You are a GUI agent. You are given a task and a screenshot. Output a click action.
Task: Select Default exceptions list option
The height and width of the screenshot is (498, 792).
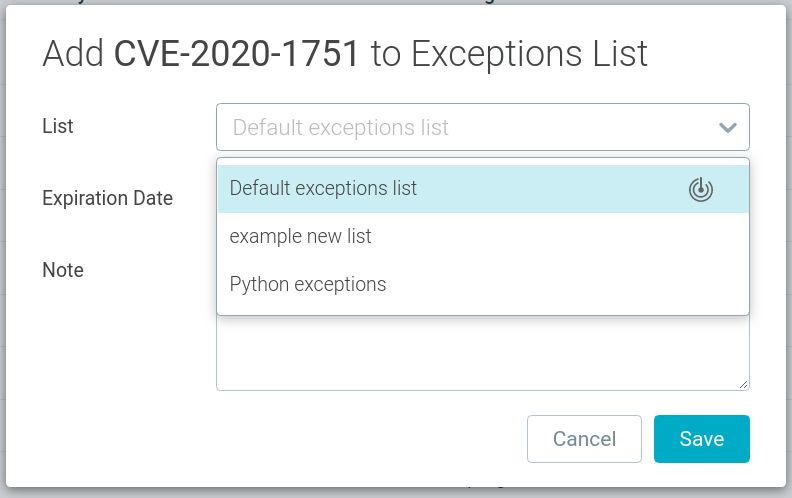point(483,189)
